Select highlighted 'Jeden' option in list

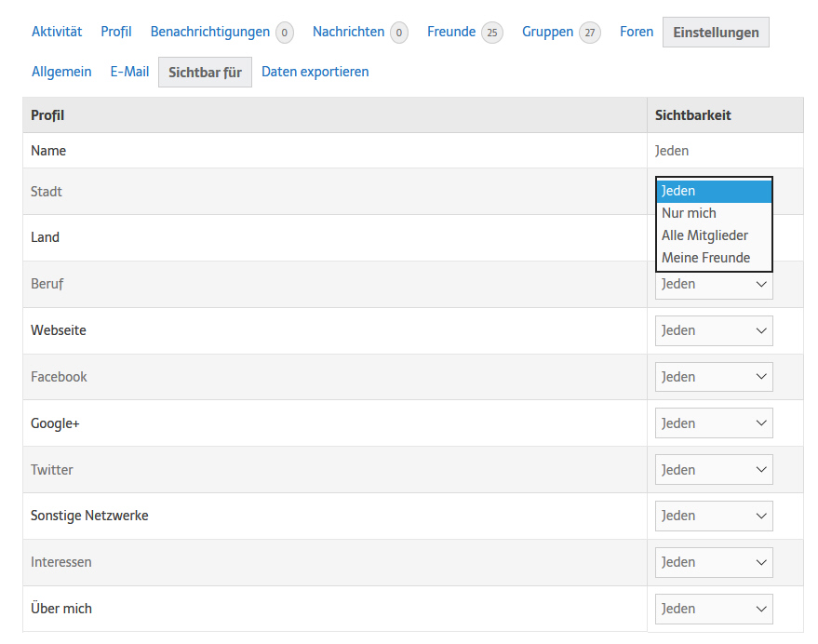tap(714, 191)
